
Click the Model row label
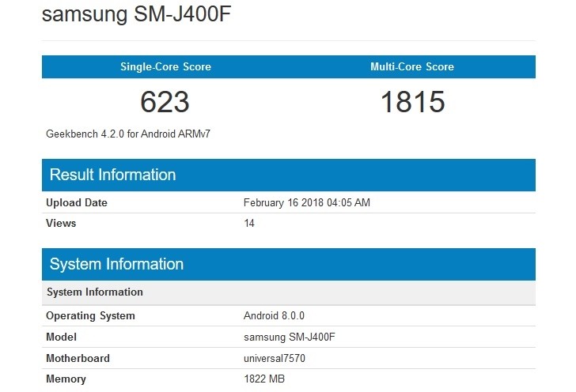[x=62, y=337]
